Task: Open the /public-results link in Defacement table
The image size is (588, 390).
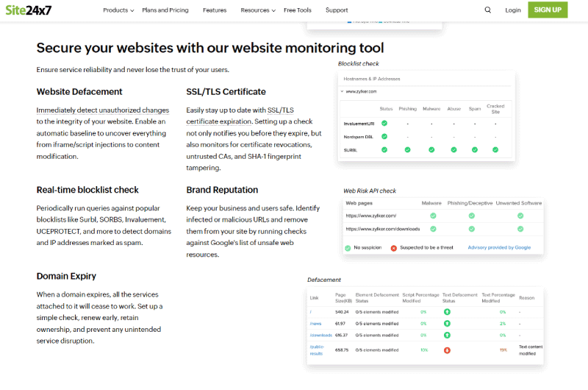Action: 317,350
